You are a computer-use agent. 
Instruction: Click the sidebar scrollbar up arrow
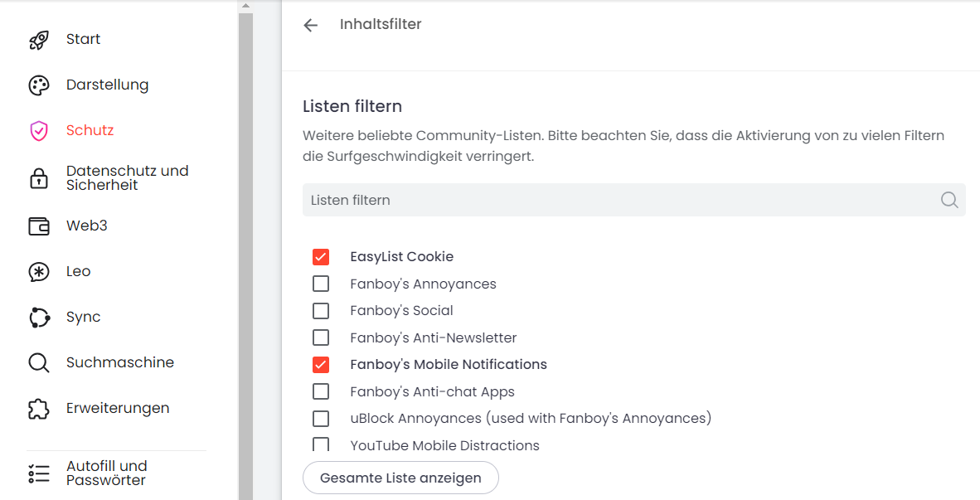pyautogui.click(x=245, y=6)
